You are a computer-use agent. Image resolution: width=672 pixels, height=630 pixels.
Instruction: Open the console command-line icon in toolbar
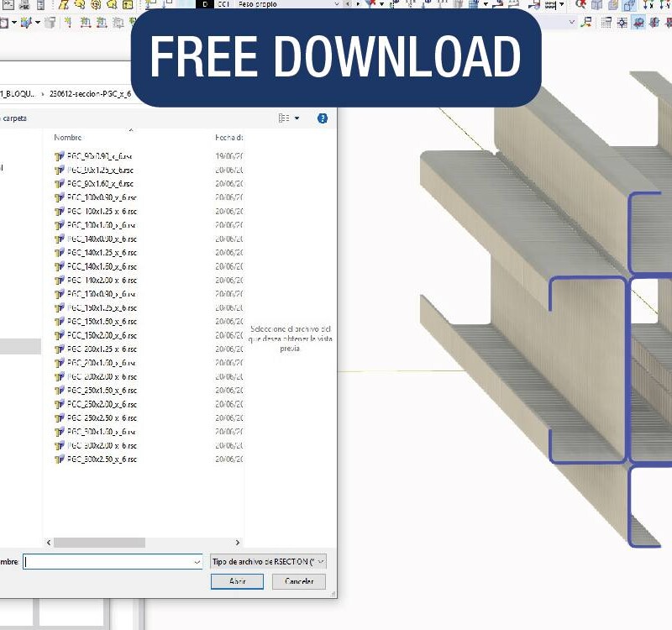point(8,5)
